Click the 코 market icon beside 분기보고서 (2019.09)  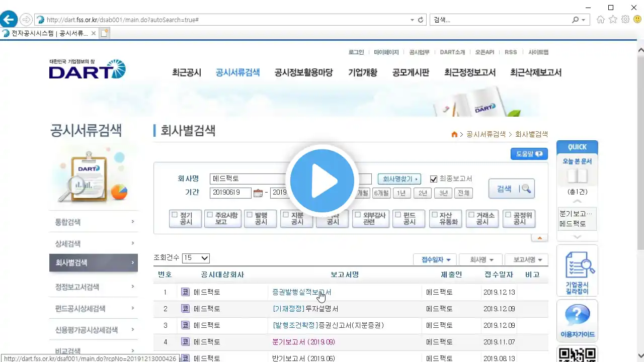(x=185, y=341)
